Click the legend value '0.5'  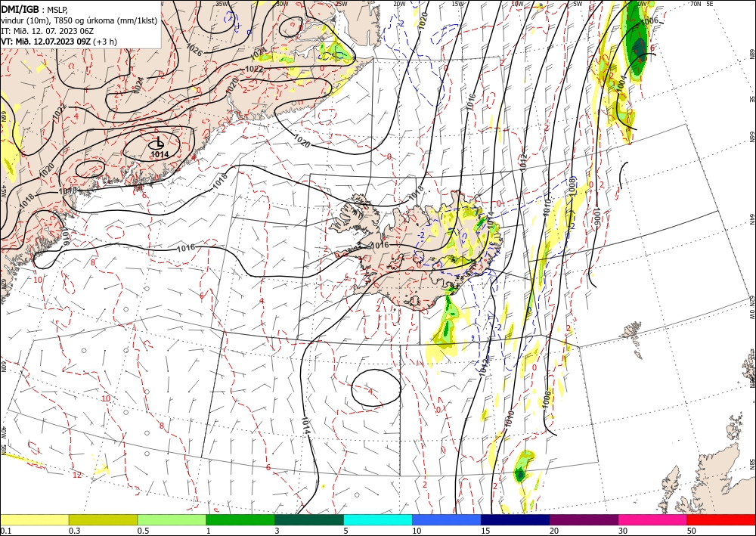point(143,531)
